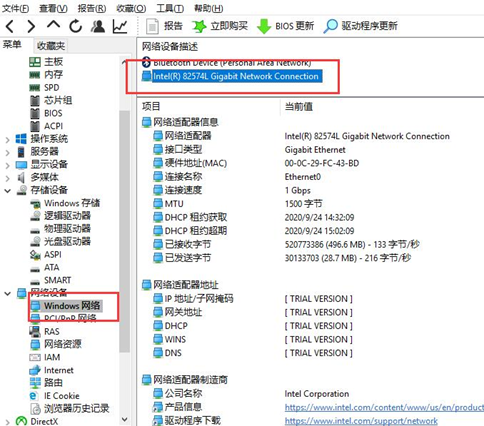484x426 pixels.
Task: Go back with the left arrow icon
Action: (10, 26)
